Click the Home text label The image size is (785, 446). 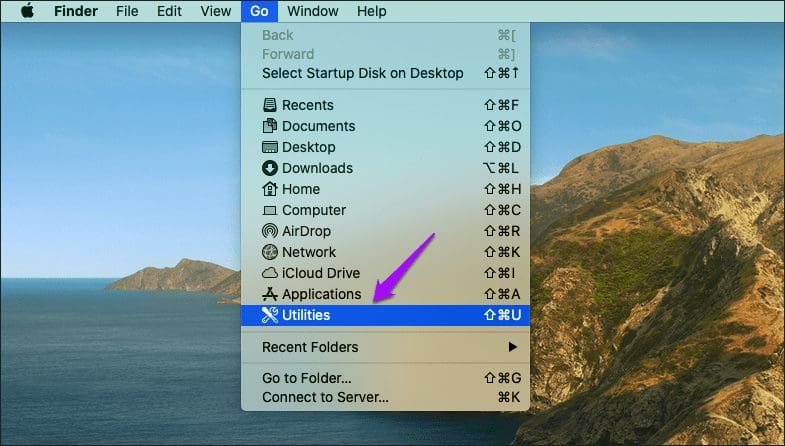301,189
